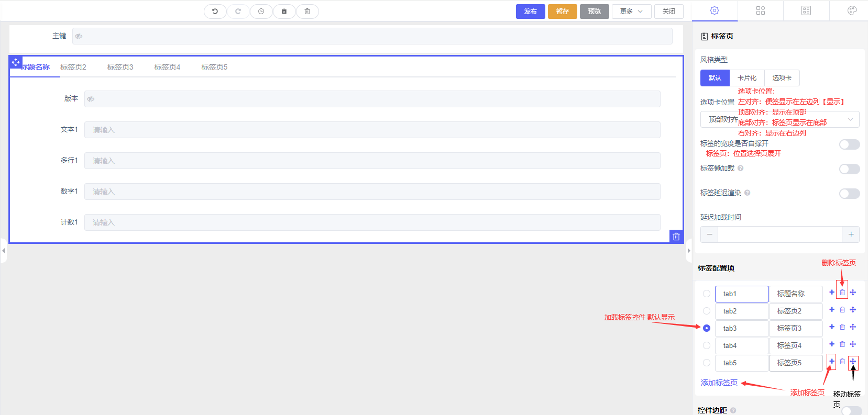Increase 延迟加载时间 with the plus stepper
The width and height of the screenshot is (868, 415).
click(851, 234)
